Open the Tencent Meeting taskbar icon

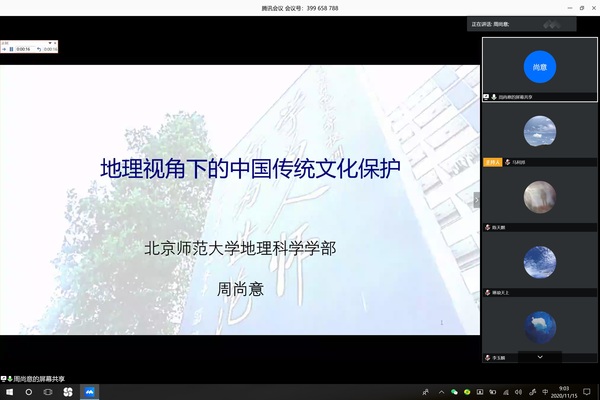coord(88,393)
